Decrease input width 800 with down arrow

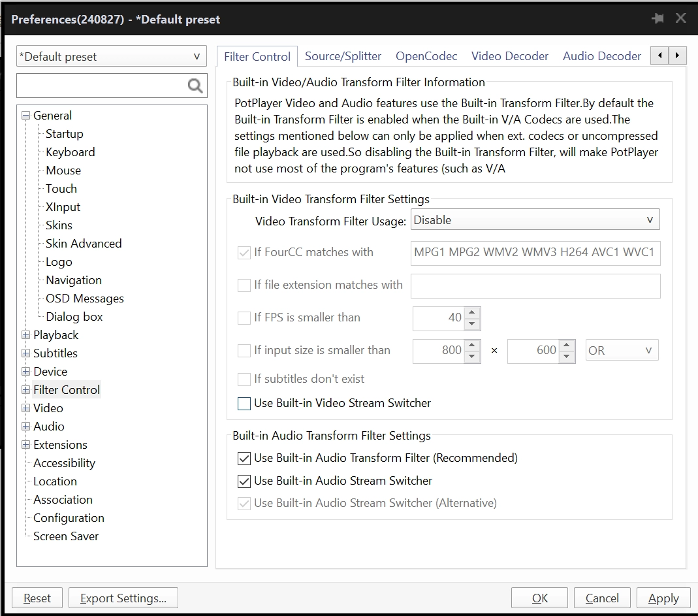(x=472, y=356)
